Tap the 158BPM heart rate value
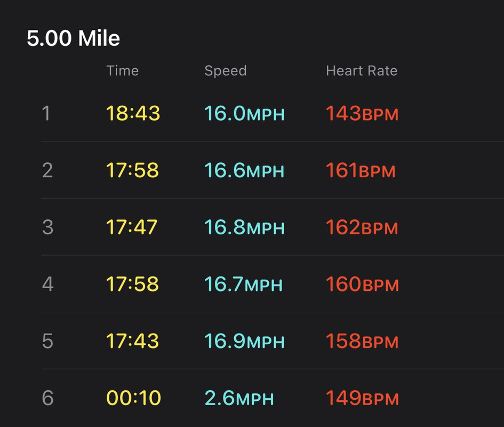Viewport: 504px width, 427px height. 362,341
